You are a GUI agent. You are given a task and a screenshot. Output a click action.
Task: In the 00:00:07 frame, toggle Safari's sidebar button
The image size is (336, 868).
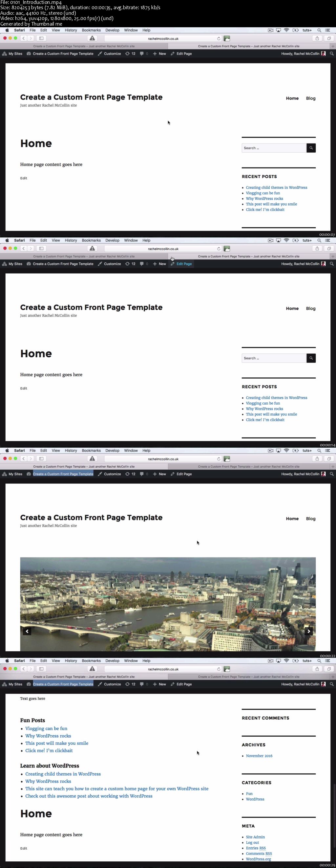point(41,38)
